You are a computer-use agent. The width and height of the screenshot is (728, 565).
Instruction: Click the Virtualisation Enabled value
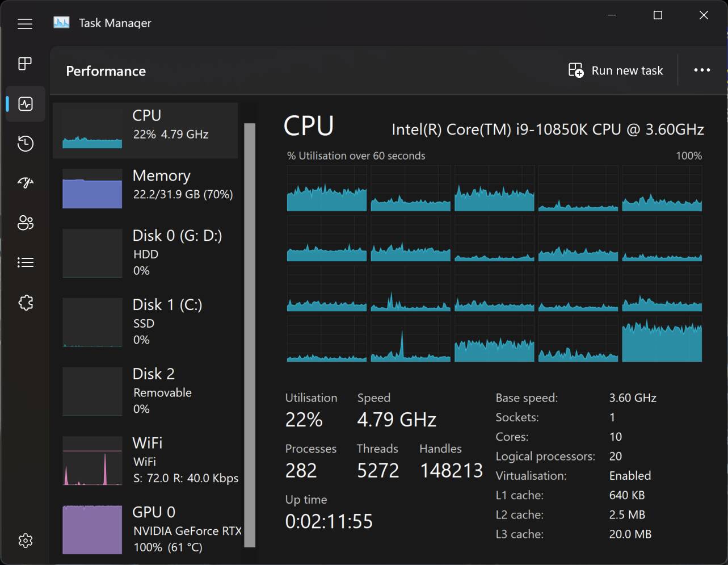[x=630, y=476]
